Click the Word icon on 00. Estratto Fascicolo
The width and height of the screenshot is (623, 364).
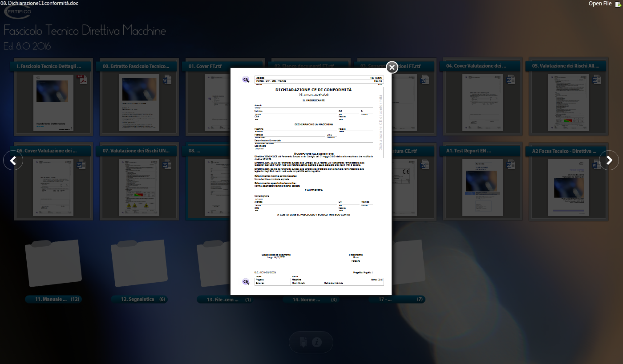click(x=167, y=80)
